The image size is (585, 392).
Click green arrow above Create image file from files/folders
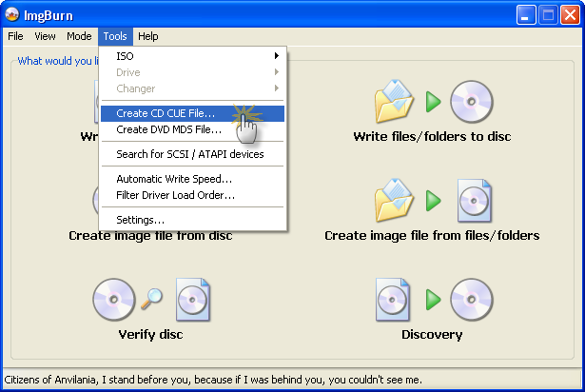pyautogui.click(x=433, y=201)
